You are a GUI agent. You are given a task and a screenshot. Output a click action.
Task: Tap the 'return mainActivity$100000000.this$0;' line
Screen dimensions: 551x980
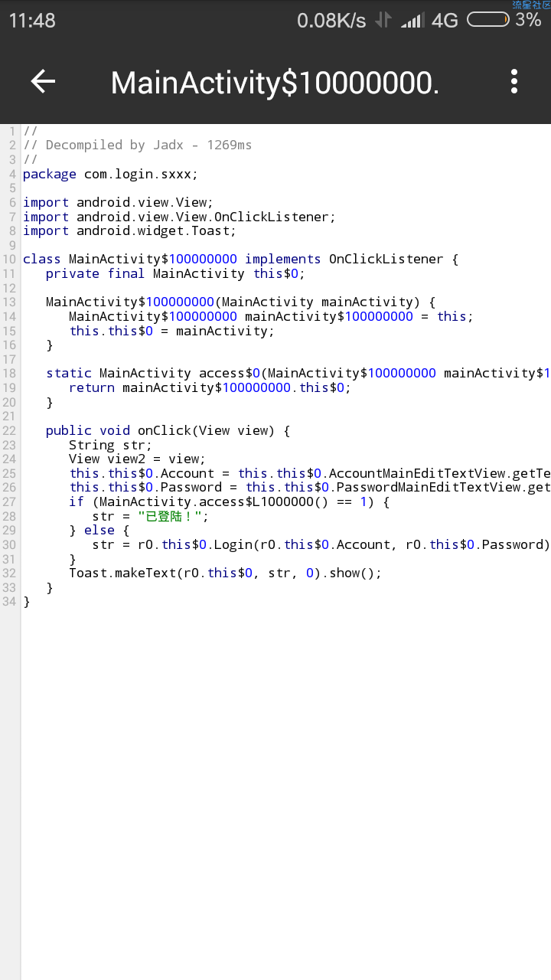(x=210, y=388)
